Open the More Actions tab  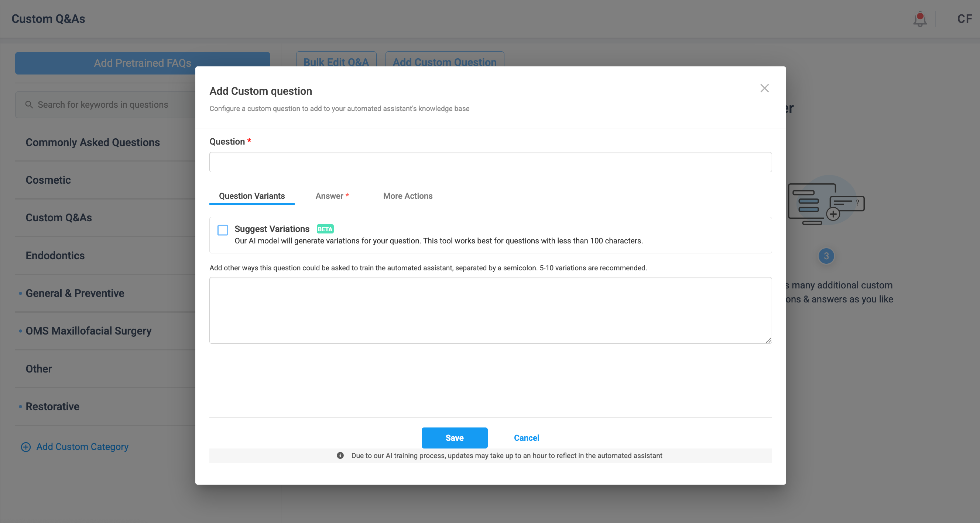407,196
